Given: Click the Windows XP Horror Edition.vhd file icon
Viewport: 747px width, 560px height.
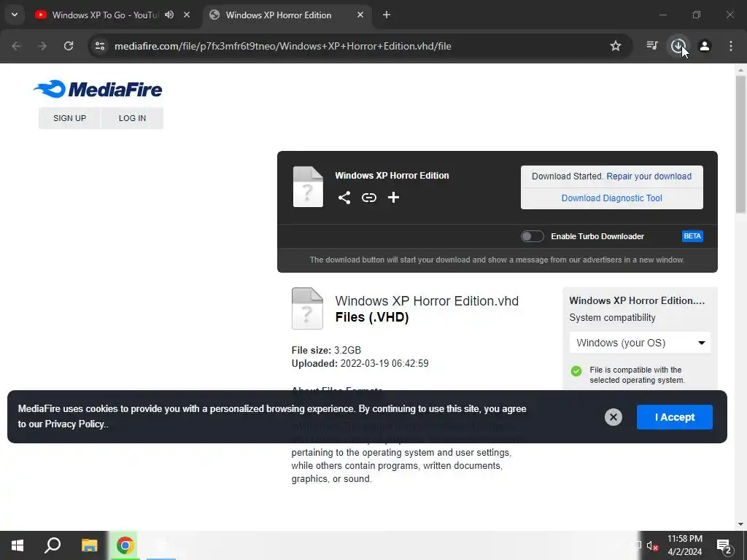Looking at the screenshot, I should tap(307, 308).
